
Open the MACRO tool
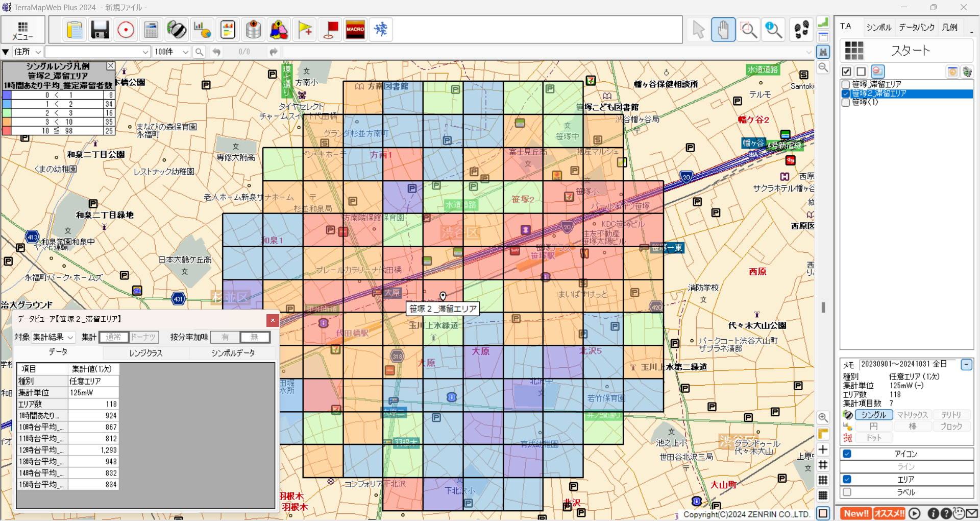point(355,30)
